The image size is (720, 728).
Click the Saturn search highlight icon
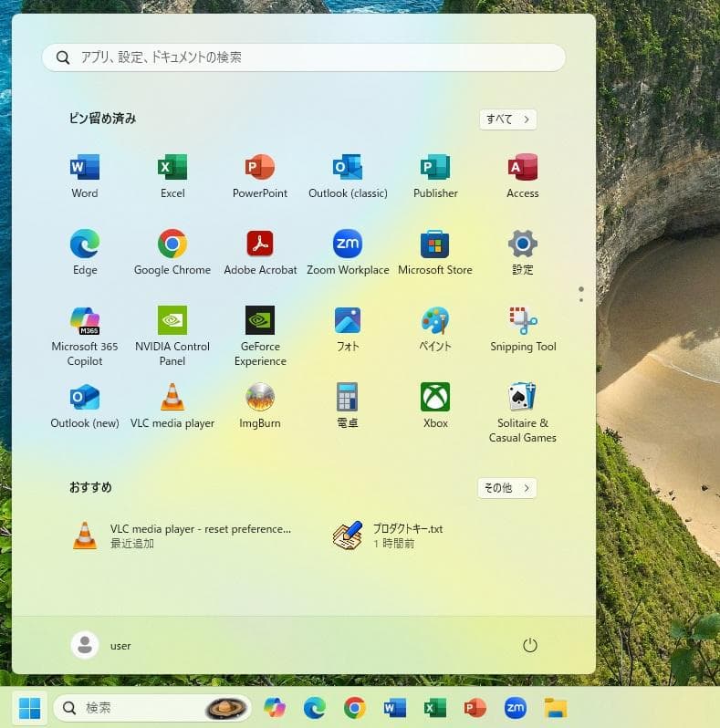226,708
